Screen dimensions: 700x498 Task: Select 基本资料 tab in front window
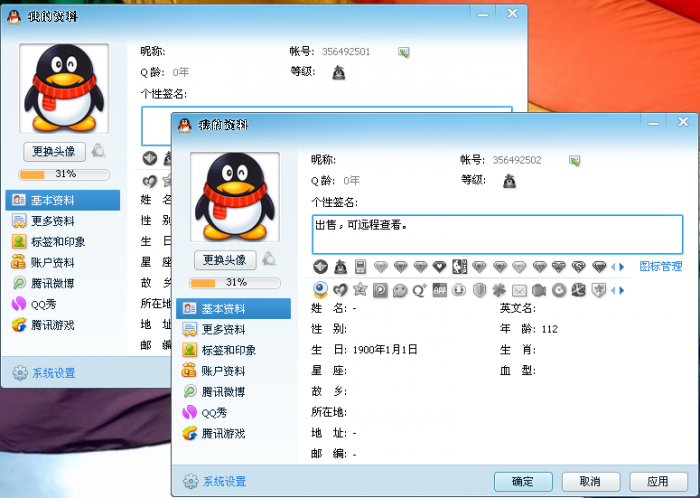coord(233,308)
